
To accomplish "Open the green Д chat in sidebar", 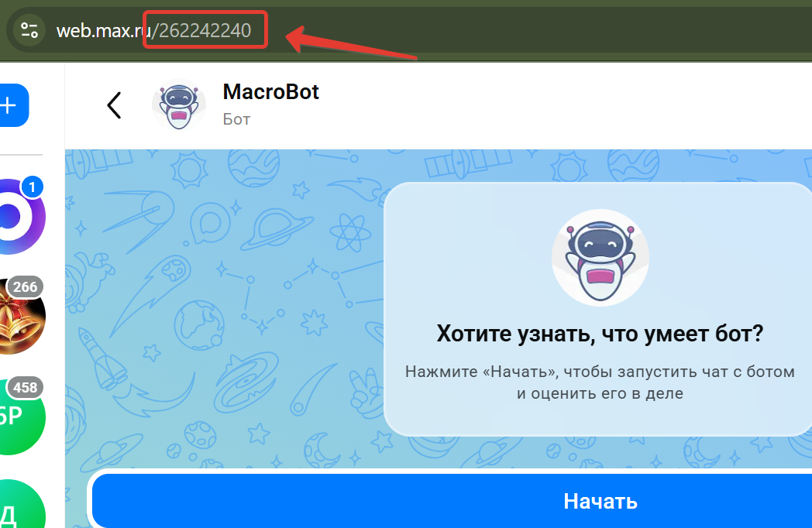I will coord(21,505).
